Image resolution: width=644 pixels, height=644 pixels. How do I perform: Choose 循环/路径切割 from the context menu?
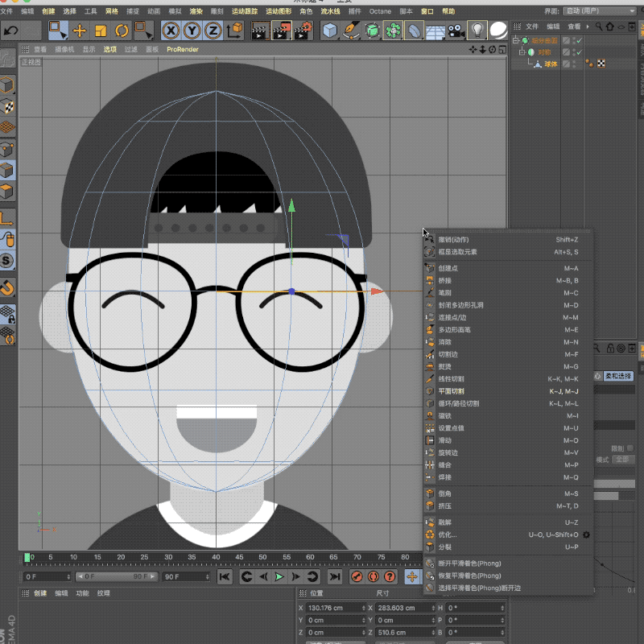point(457,403)
